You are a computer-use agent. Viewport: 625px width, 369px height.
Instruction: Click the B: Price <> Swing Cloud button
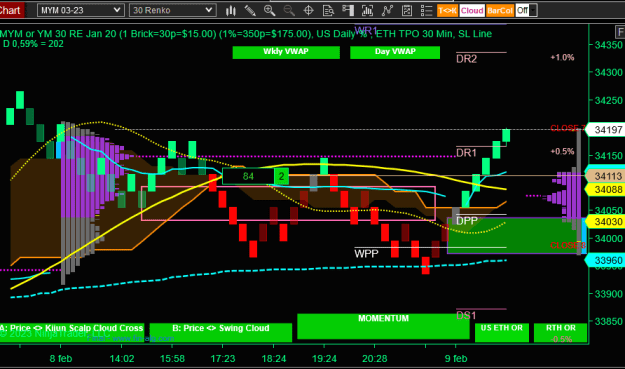(x=220, y=332)
